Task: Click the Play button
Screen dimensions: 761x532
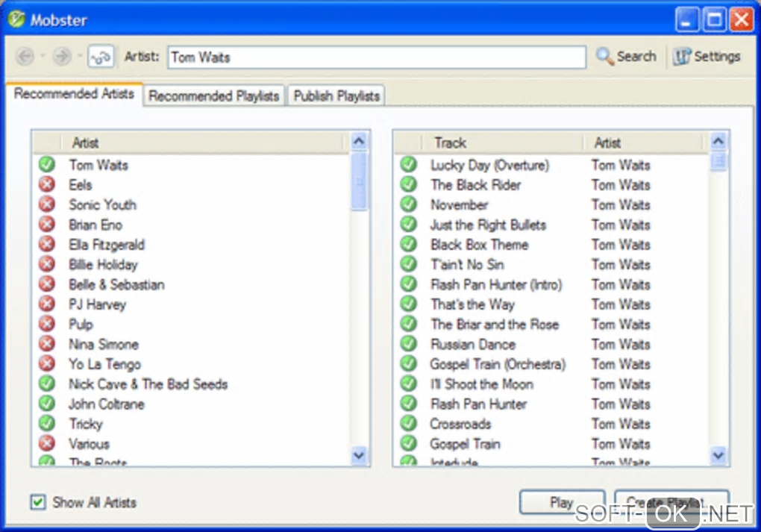Action: click(562, 502)
